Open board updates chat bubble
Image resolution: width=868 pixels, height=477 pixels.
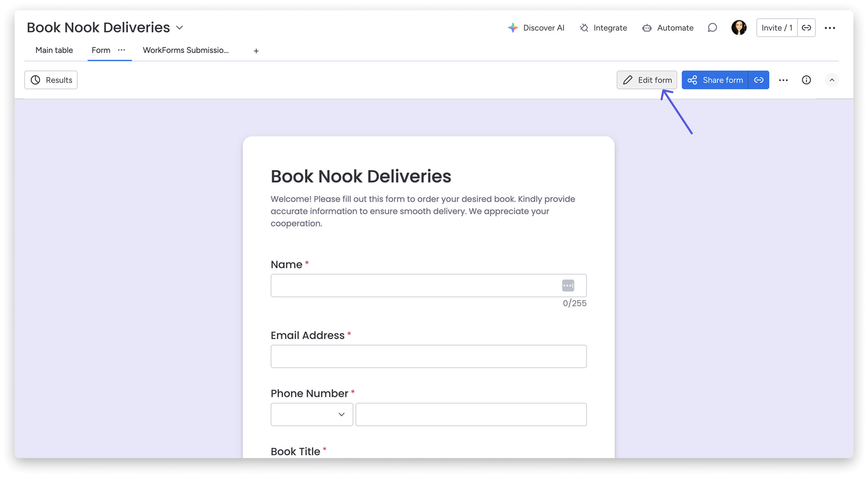[712, 28]
